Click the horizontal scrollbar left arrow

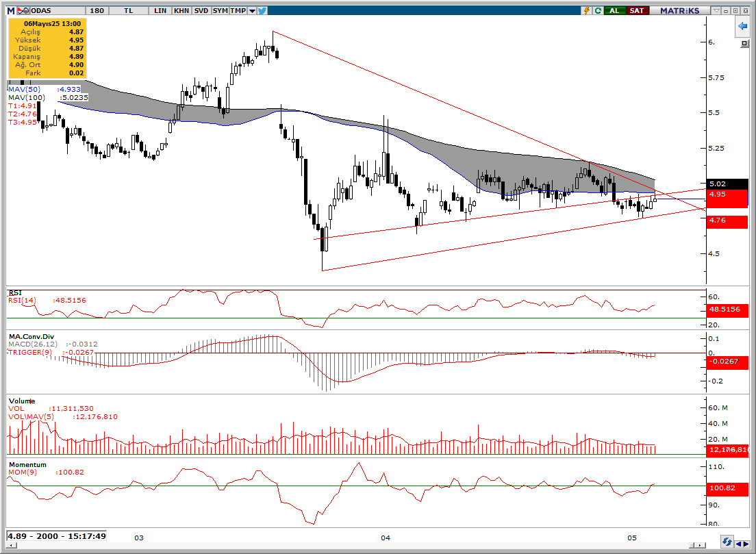coord(11,545)
